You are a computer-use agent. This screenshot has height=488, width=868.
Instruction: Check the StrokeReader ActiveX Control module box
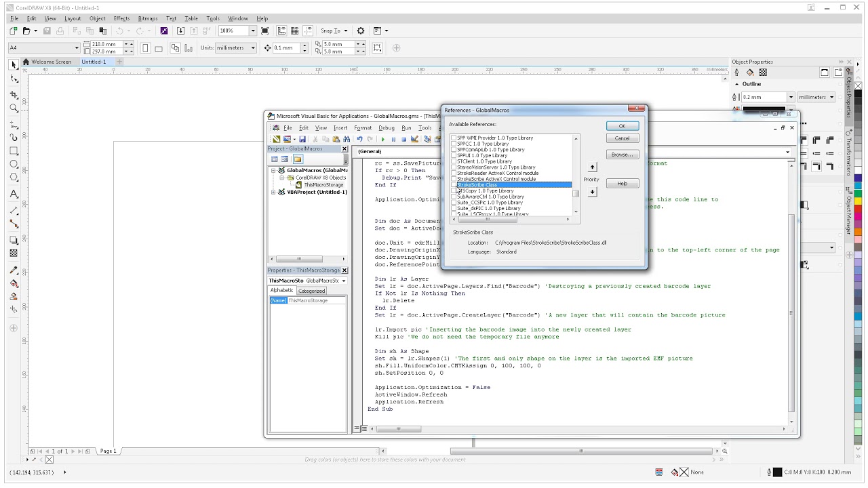point(454,173)
